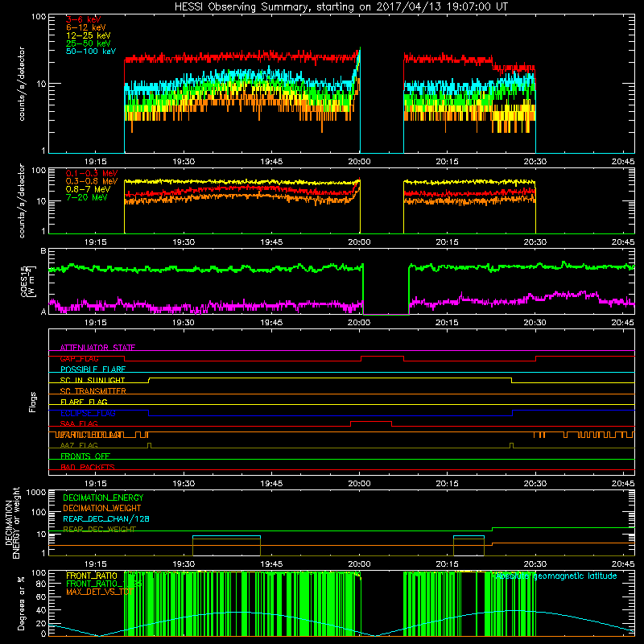Select the SC_IN_SUNLIGHT flag label
Screen dimensions: 644x644
pyautogui.click(x=93, y=380)
